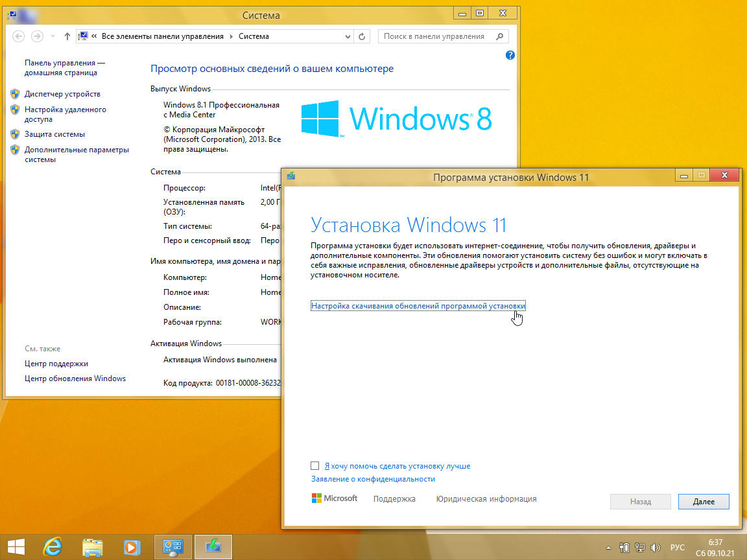
Task: Show hidden tray icons arrow
Action: [608, 548]
